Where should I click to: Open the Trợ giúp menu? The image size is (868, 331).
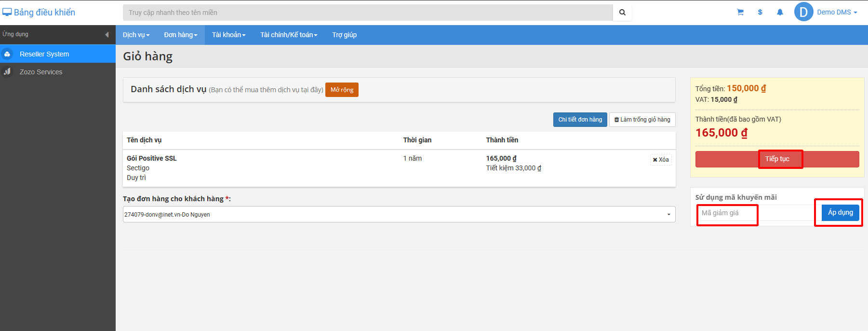[345, 35]
